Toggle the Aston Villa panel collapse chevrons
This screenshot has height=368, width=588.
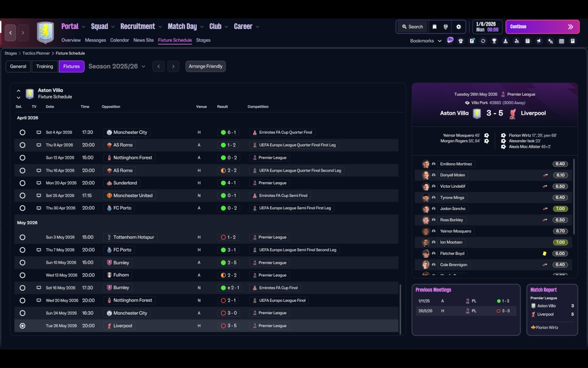coord(18,94)
